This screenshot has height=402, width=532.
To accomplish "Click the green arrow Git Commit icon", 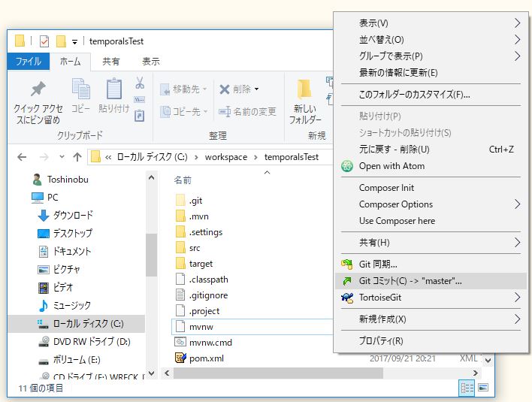I will pyautogui.click(x=346, y=281).
